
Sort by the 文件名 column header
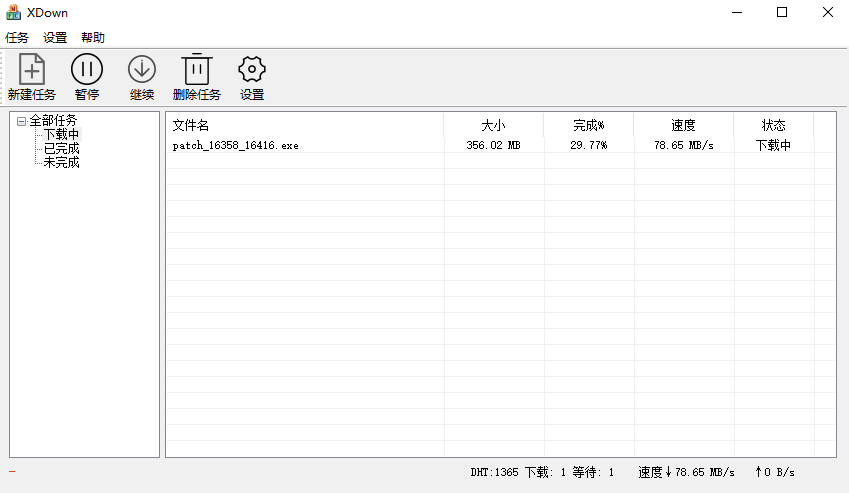305,126
